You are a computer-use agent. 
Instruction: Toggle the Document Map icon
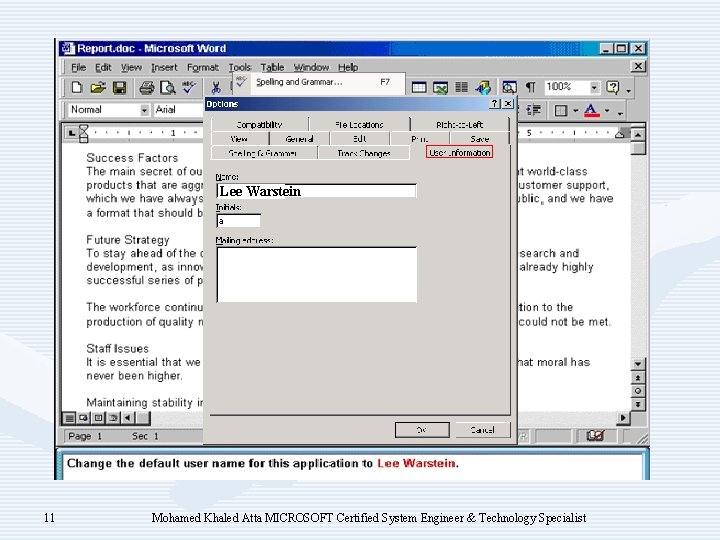[x=509, y=87]
